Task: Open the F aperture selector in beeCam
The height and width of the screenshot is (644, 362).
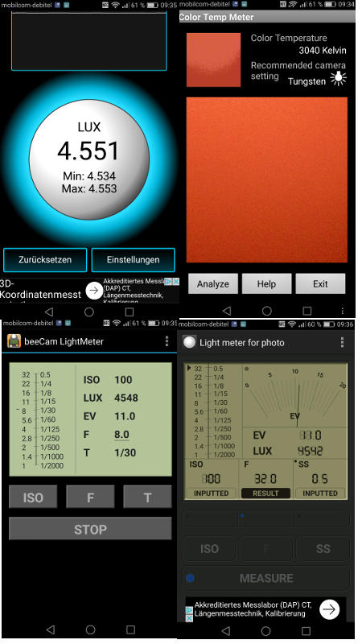Action: [x=90, y=497]
